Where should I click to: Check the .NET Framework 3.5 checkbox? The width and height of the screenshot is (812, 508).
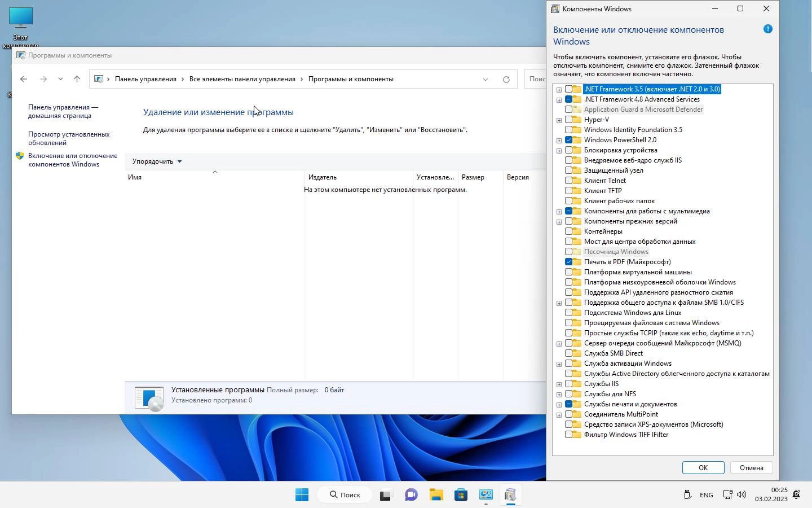click(568, 89)
